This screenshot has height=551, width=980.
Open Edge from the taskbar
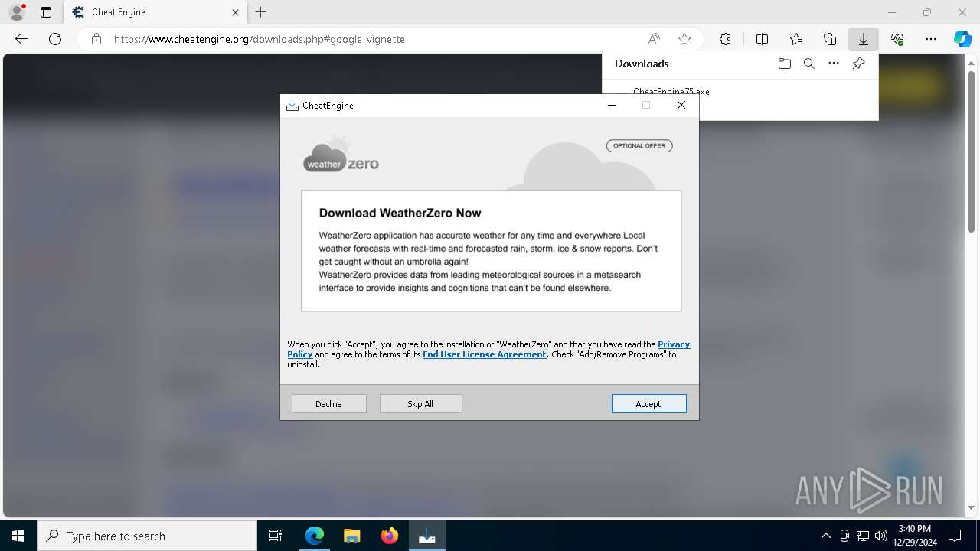[315, 536]
